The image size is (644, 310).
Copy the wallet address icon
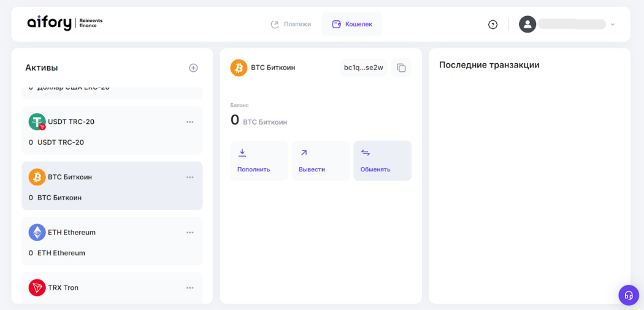(x=401, y=68)
